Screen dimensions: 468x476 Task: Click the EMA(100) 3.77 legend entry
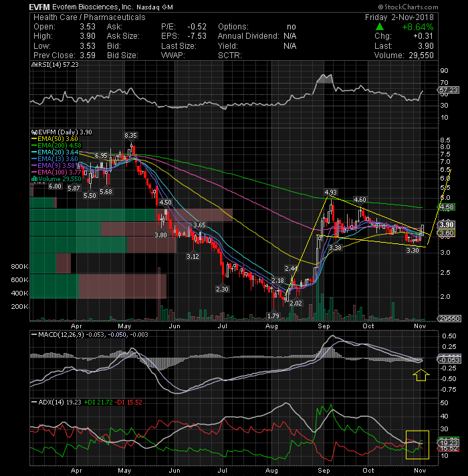coord(56,172)
